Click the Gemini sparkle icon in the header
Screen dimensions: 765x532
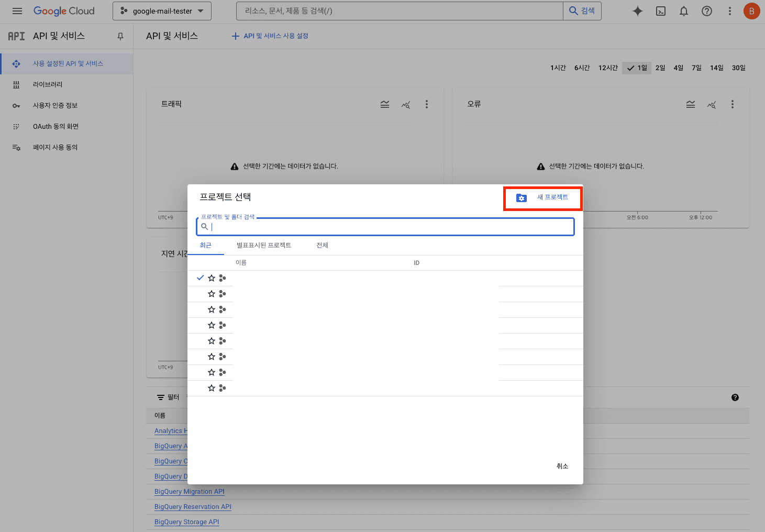(637, 11)
